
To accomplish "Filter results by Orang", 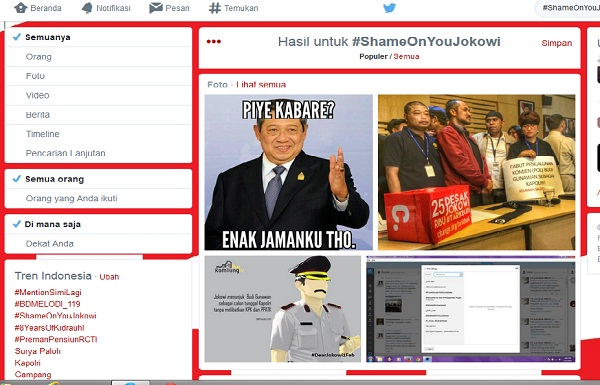I will tap(98, 57).
